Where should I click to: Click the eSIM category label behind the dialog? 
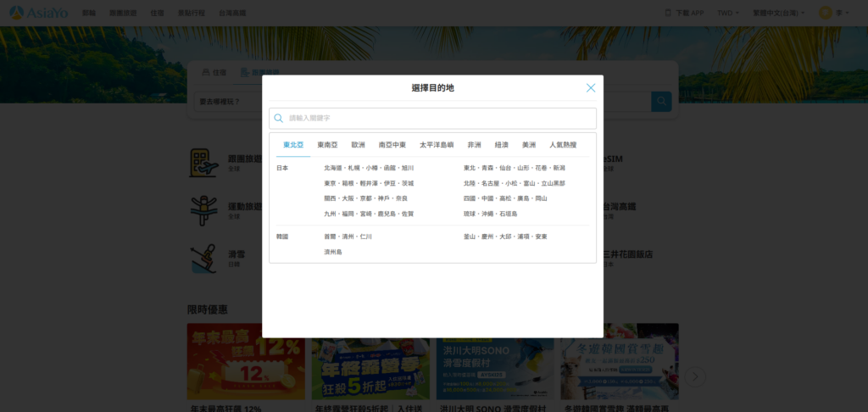614,159
